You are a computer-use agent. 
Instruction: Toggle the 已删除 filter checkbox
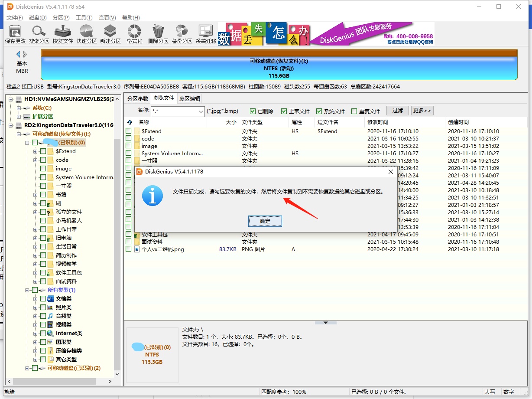pyautogui.click(x=253, y=111)
